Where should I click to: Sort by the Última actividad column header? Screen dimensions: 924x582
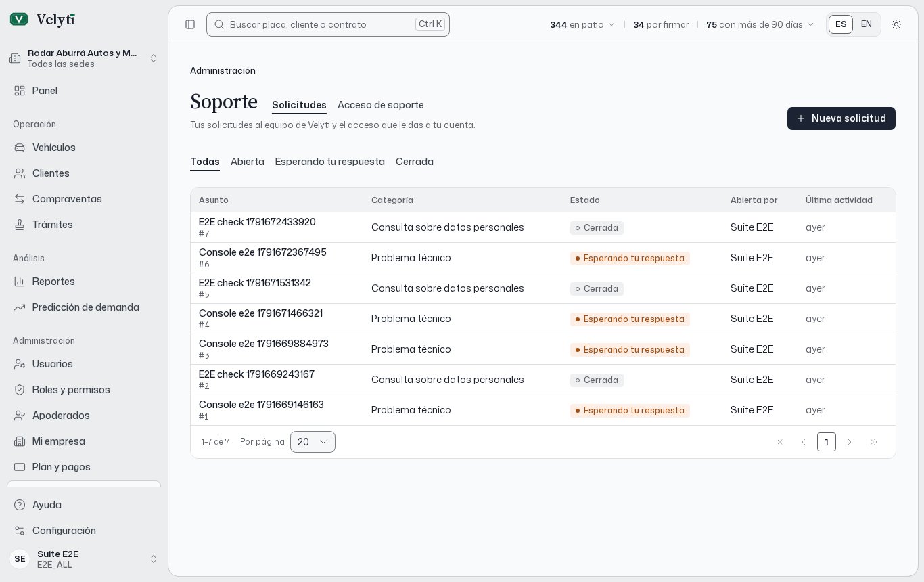tap(839, 200)
